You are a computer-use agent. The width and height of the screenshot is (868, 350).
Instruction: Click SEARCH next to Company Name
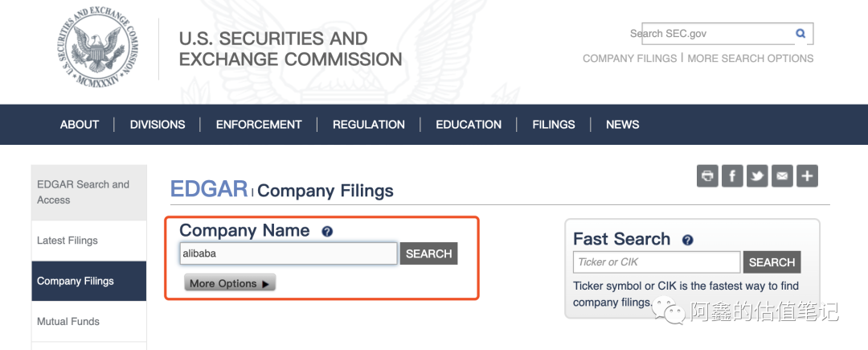pyautogui.click(x=428, y=253)
